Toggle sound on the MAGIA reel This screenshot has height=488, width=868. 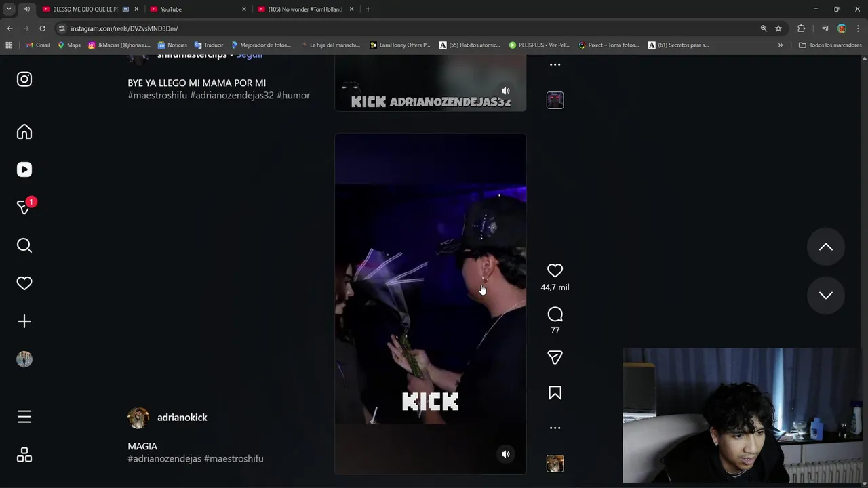(505, 454)
